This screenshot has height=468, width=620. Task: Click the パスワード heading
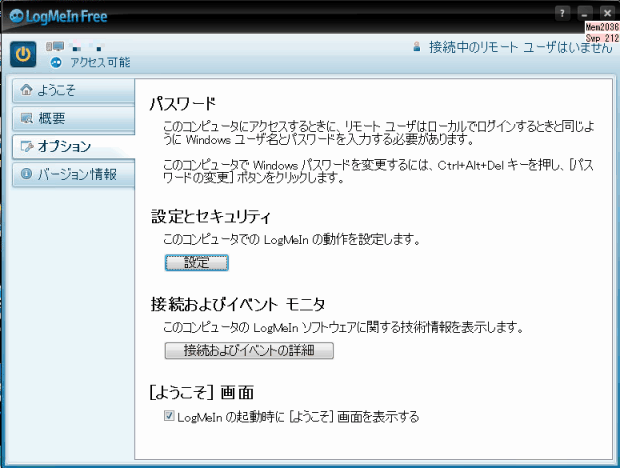coord(183,104)
